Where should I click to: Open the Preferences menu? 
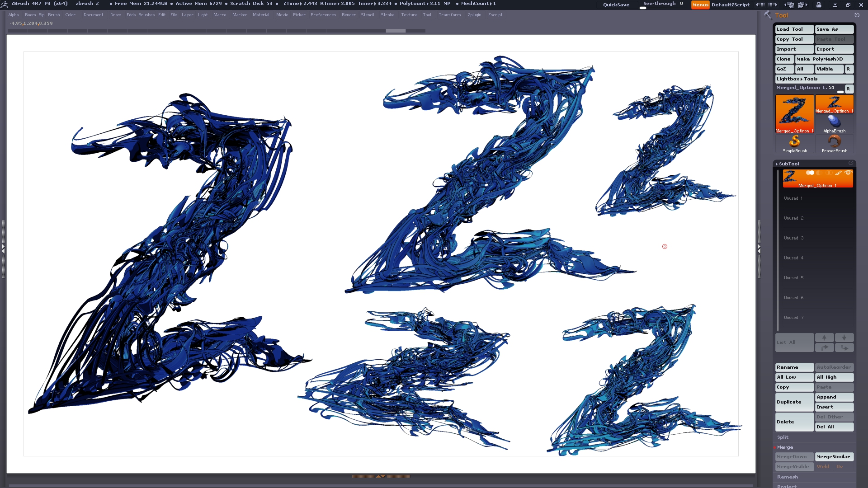pos(323,15)
